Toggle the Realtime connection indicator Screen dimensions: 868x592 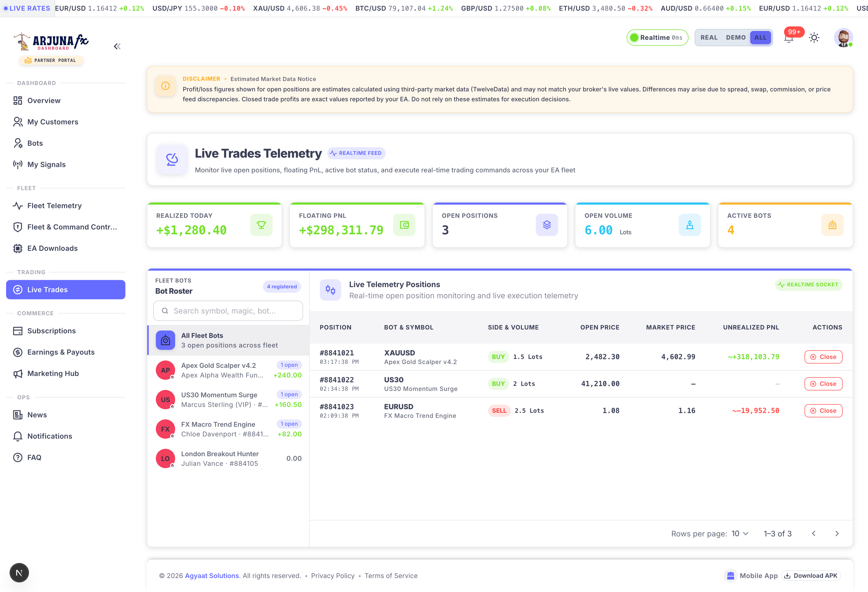657,38
